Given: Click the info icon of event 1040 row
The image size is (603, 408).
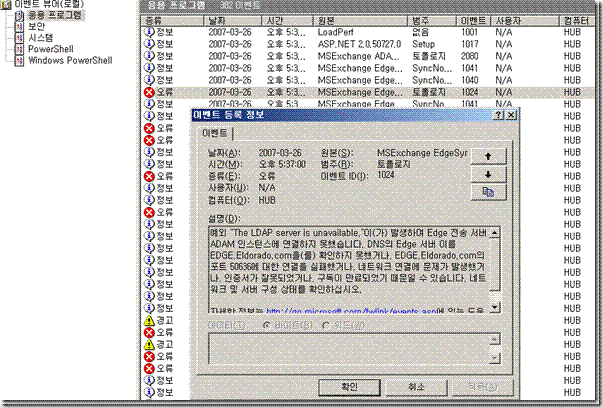Looking at the screenshot, I should coord(149,80).
